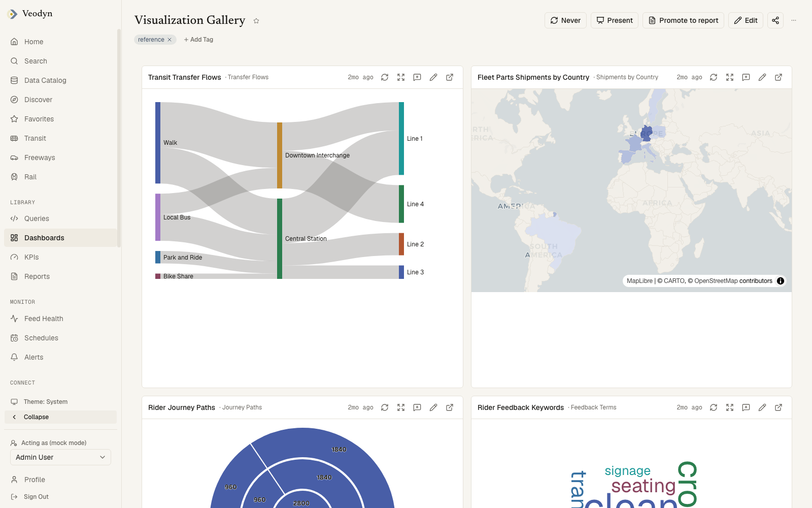Screen dimensions: 812x508
Task: Open Alerts in Monitor section
Action: [x=60, y=357]
